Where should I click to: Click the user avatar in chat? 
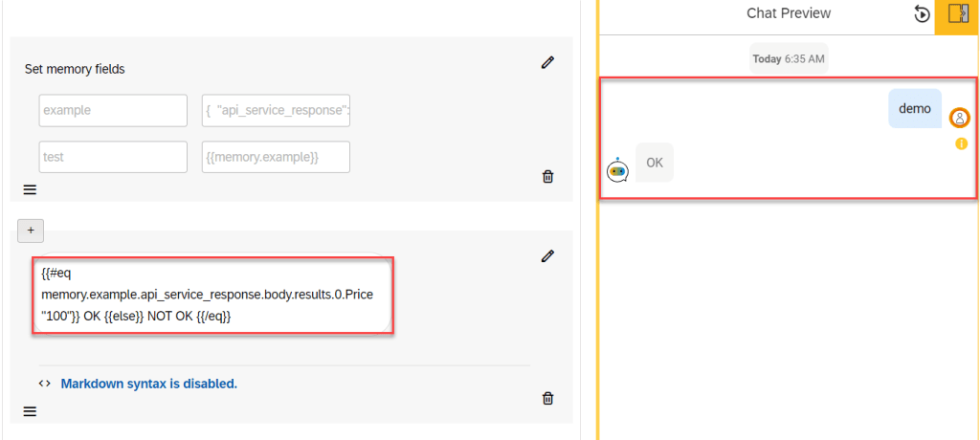click(x=959, y=118)
